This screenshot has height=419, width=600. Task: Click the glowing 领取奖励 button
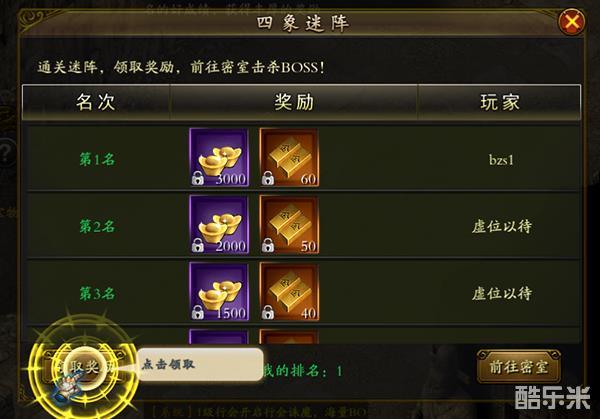coord(83,367)
